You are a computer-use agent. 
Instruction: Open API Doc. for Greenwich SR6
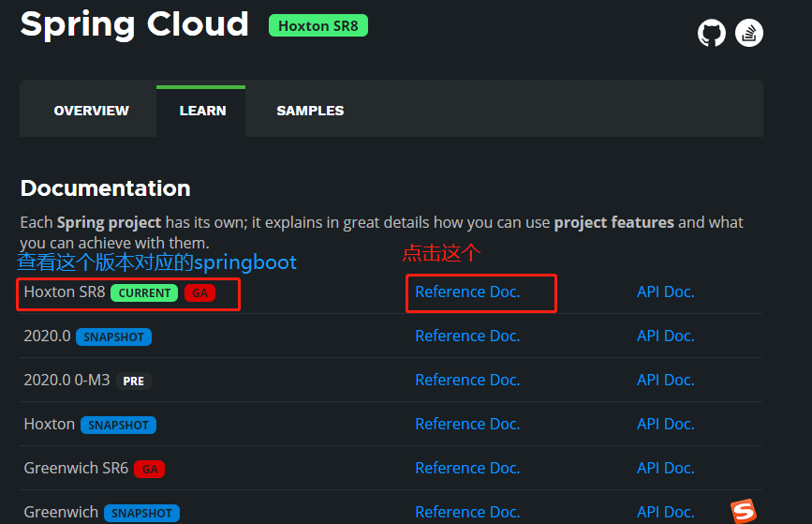(x=666, y=468)
